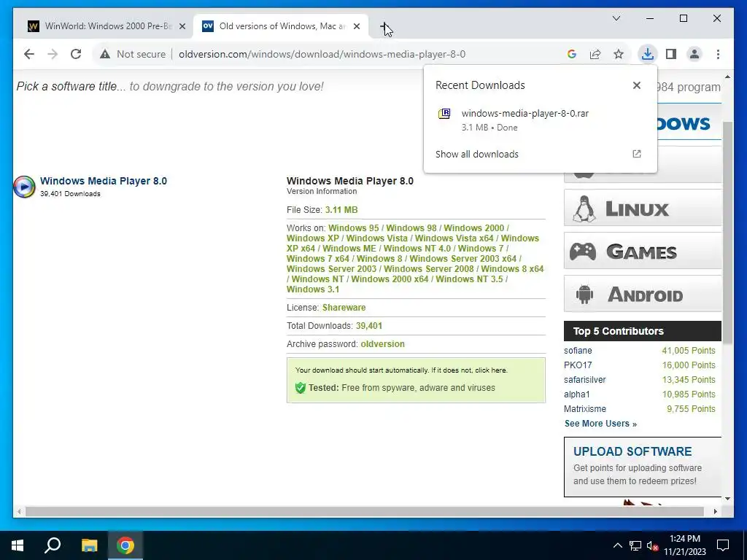This screenshot has height=560, width=747.
Task: Open the Android category button
Action: click(643, 294)
